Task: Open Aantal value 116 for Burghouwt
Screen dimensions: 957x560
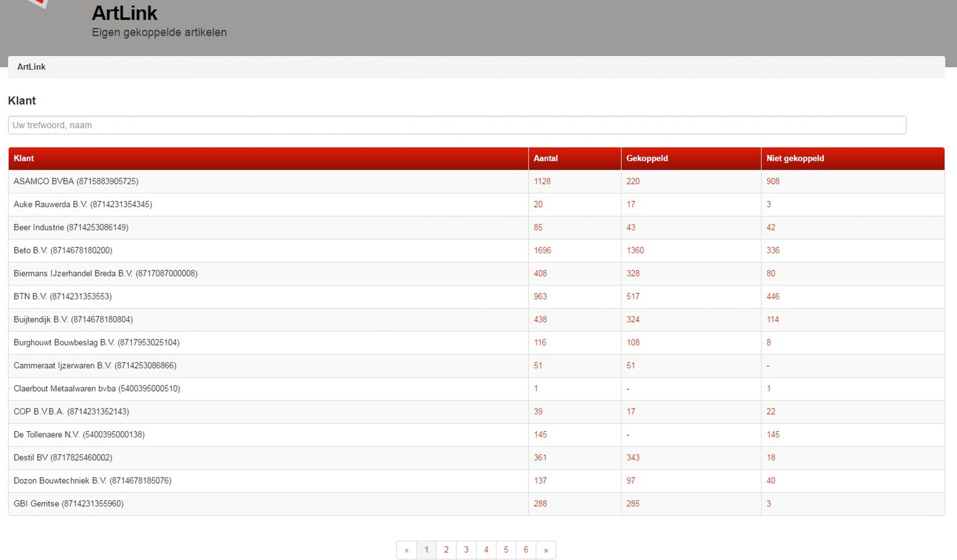Action: pos(540,343)
